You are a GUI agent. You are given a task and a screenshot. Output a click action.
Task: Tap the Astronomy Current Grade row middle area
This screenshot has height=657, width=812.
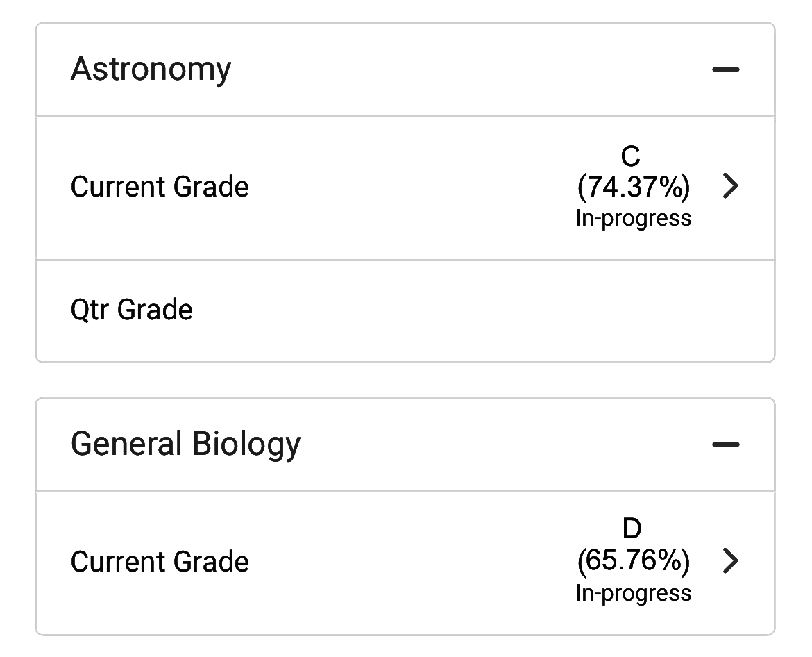pos(409,187)
